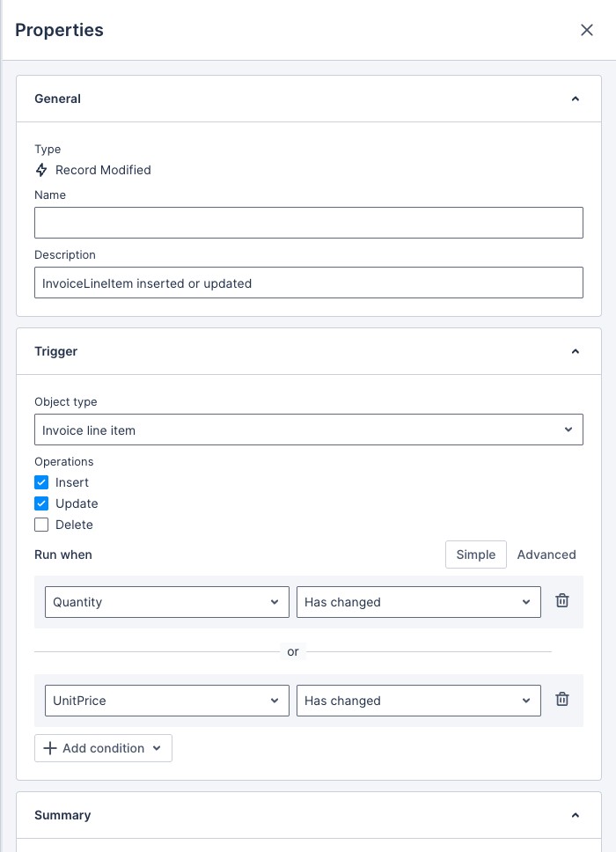This screenshot has height=852, width=616.
Task: Collapse the General section chevron
Action: tap(576, 99)
